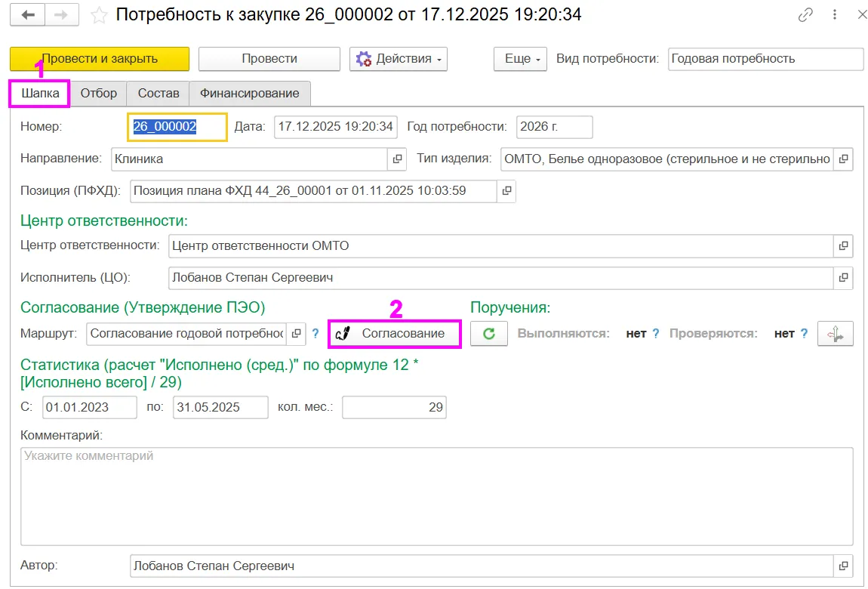The height and width of the screenshot is (589, 868).
Task: Launch the Согласование approval button
Action: [x=395, y=334]
